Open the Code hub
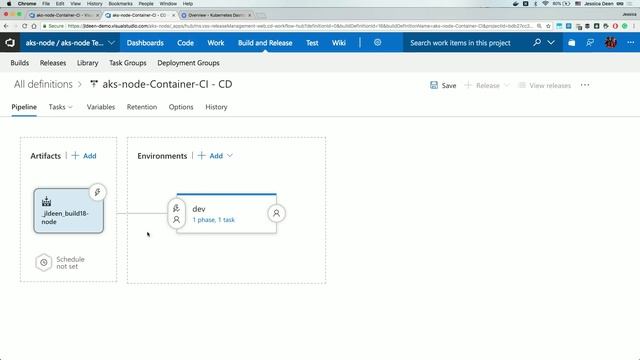Image resolution: width=640 pixels, height=360 pixels. pos(185,43)
